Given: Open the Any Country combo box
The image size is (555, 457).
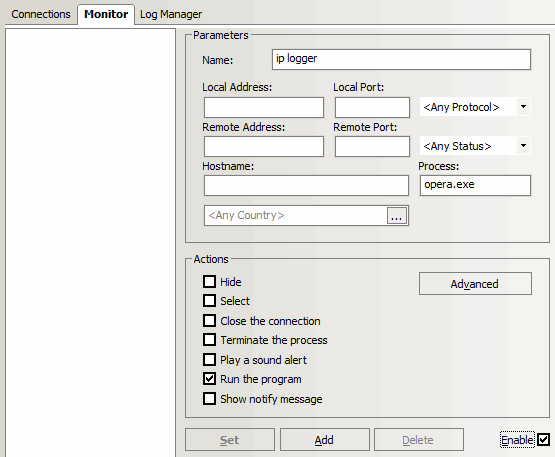Looking at the screenshot, I should [306, 216].
